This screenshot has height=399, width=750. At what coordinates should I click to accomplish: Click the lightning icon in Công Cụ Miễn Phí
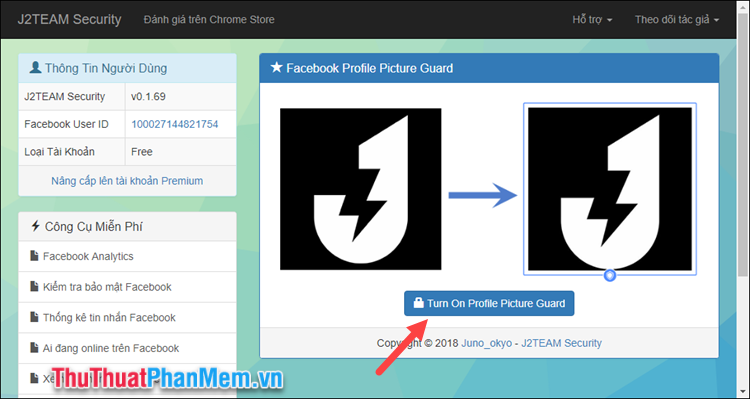tap(35, 226)
